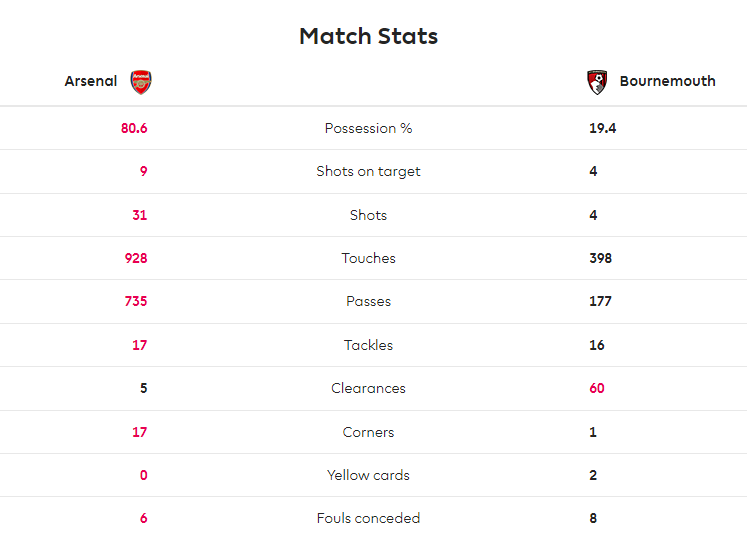Select Arsenal's 928 touches value
747x548 pixels.
tap(136, 258)
